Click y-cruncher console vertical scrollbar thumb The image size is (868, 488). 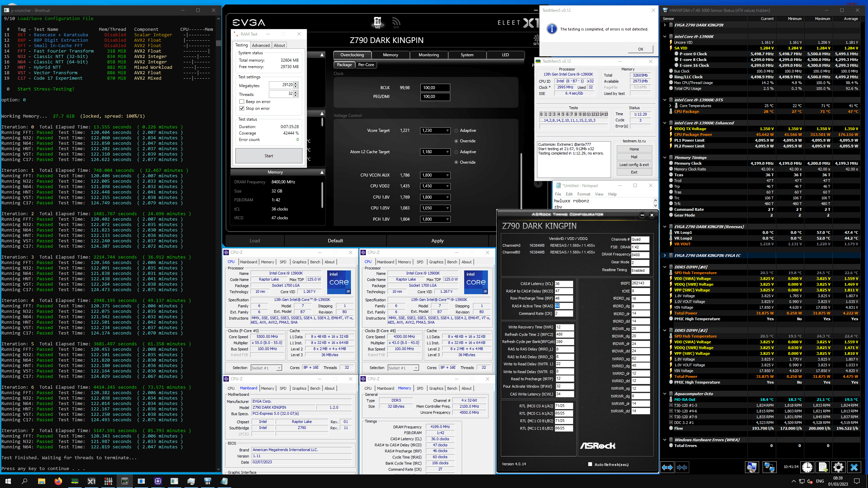[x=218, y=43]
